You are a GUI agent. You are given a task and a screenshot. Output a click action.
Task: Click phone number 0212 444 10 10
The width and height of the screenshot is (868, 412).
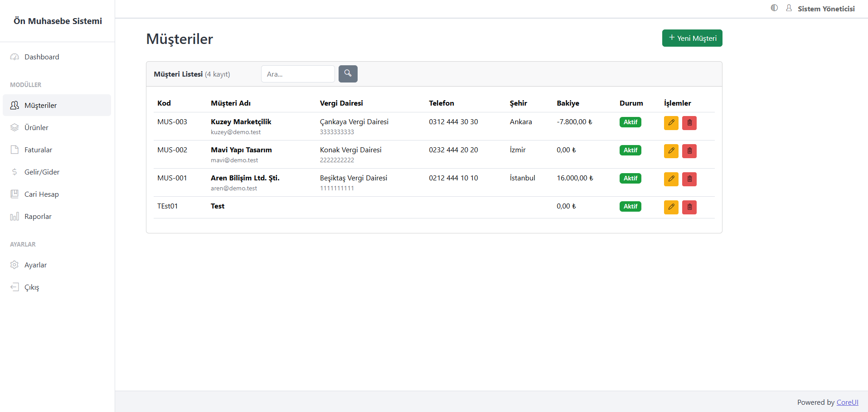click(x=453, y=178)
